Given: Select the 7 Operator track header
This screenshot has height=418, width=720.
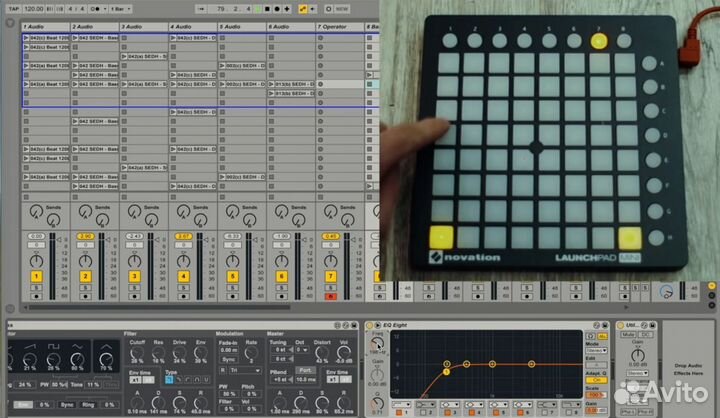Looking at the screenshot, I should click(340, 27).
